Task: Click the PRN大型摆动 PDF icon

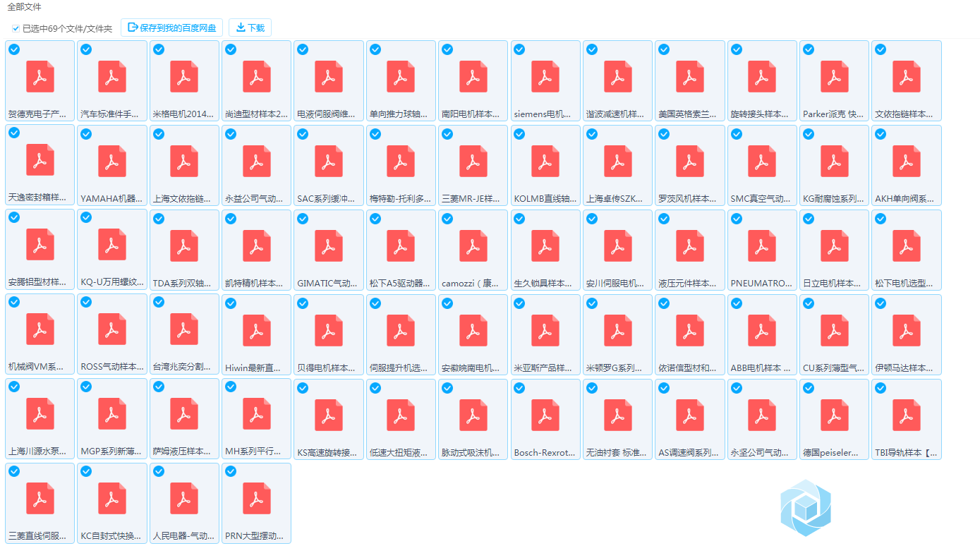Action: click(x=257, y=499)
